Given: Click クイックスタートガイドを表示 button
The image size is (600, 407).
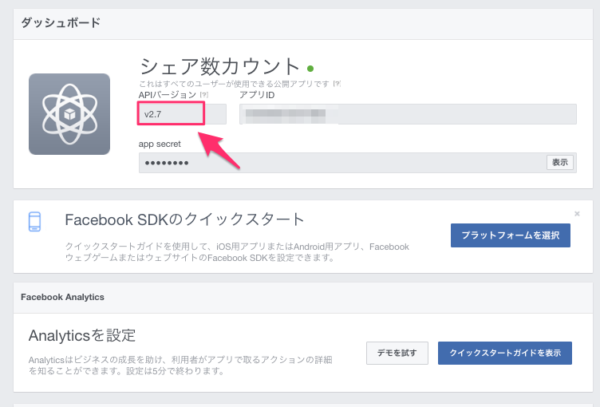Looking at the screenshot, I should 505,353.
